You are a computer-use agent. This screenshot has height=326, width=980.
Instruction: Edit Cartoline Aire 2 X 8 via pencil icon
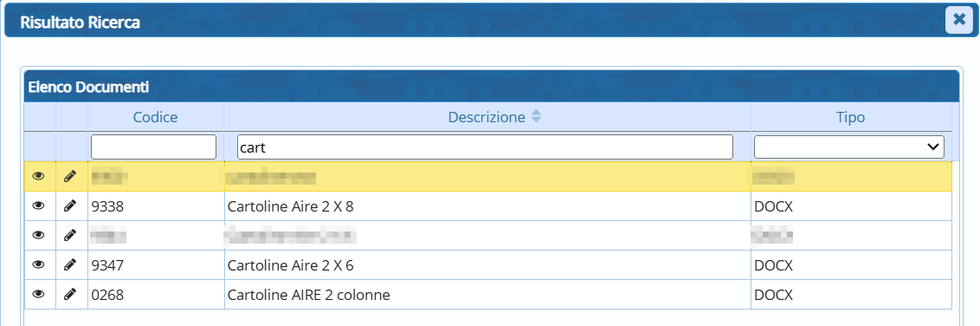pyautogui.click(x=70, y=205)
